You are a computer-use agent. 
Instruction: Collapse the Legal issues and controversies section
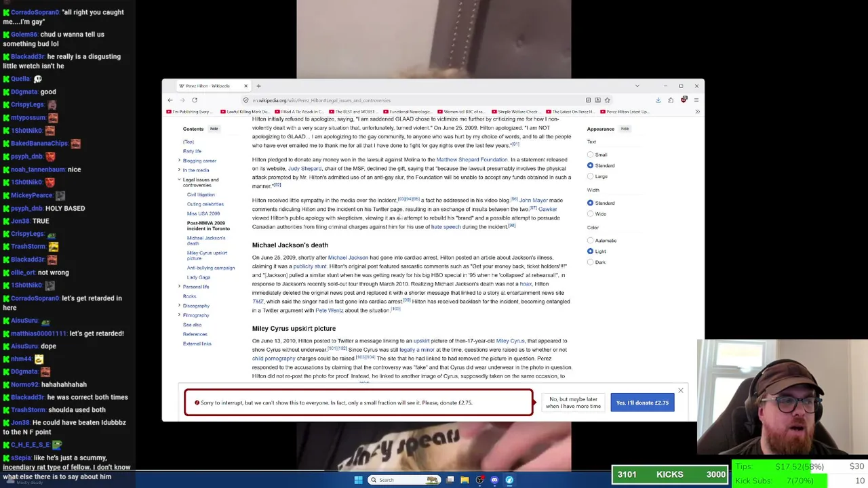(179, 180)
